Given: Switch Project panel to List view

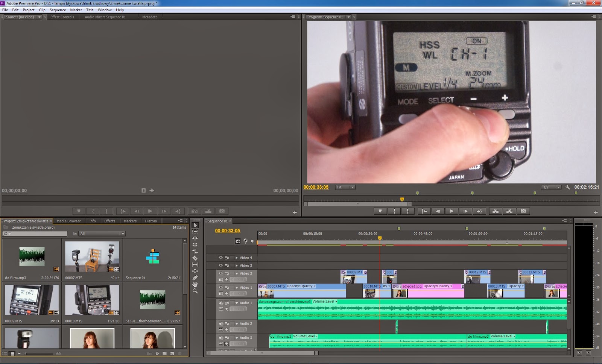Looking at the screenshot, I should (x=5, y=353).
